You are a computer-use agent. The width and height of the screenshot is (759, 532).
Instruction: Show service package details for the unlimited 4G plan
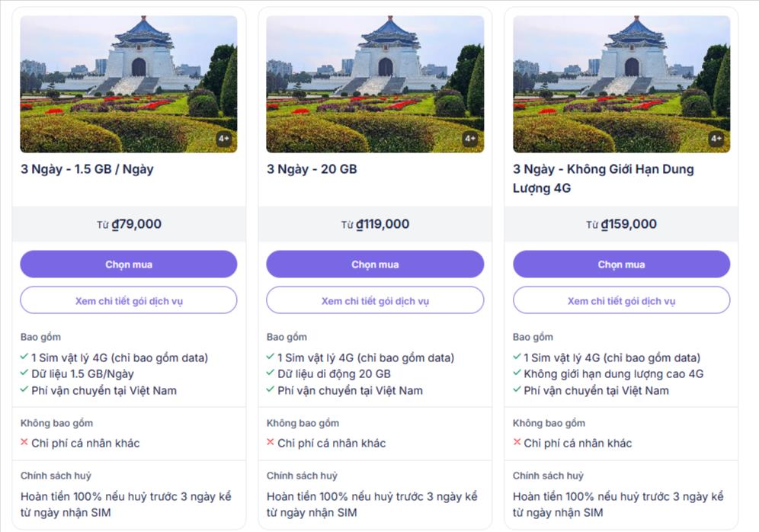[621, 300]
